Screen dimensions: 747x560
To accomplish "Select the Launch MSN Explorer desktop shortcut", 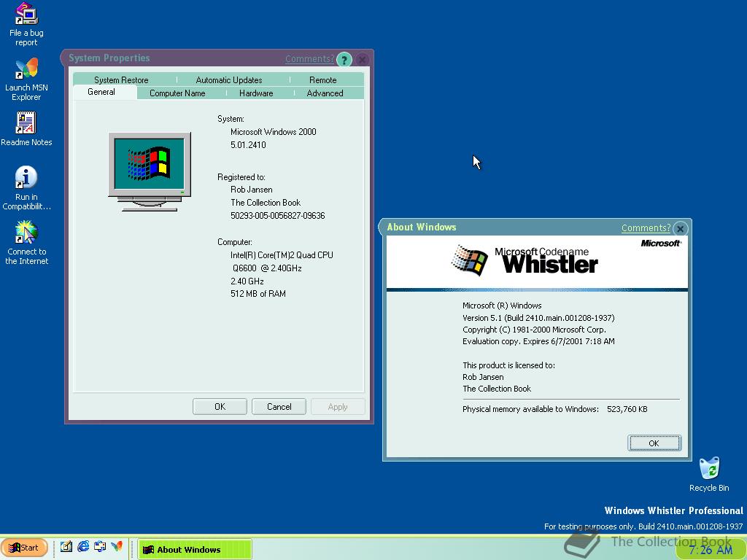I will [26, 79].
